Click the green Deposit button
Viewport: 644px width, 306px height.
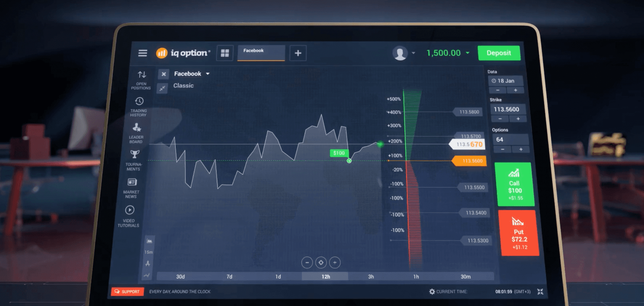499,53
